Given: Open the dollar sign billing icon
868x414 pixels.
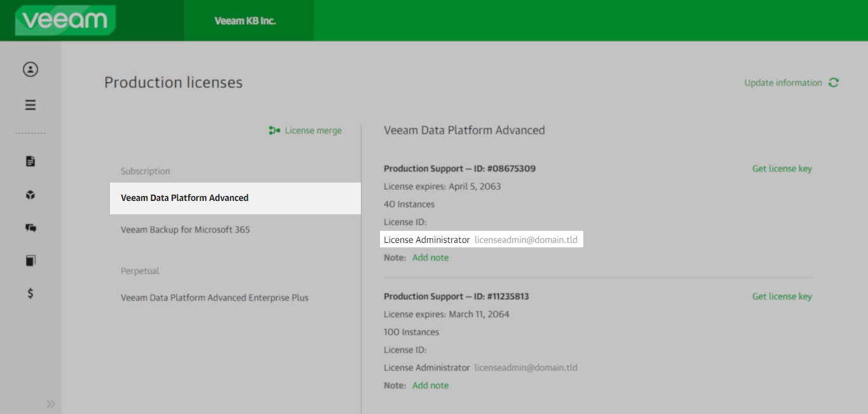Looking at the screenshot, I should pos(31,293).
